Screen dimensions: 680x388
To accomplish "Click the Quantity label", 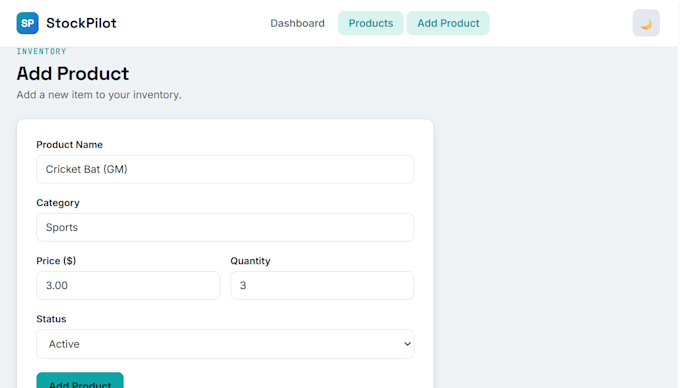I will [x=250, y=261].
